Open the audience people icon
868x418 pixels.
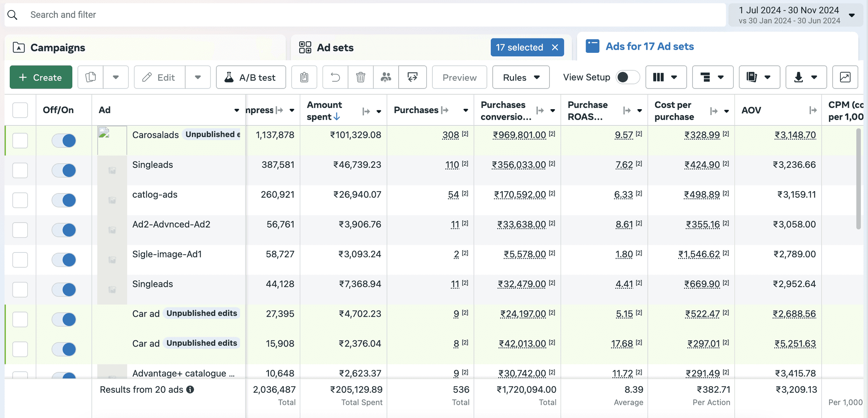click(x=386, y=77)
